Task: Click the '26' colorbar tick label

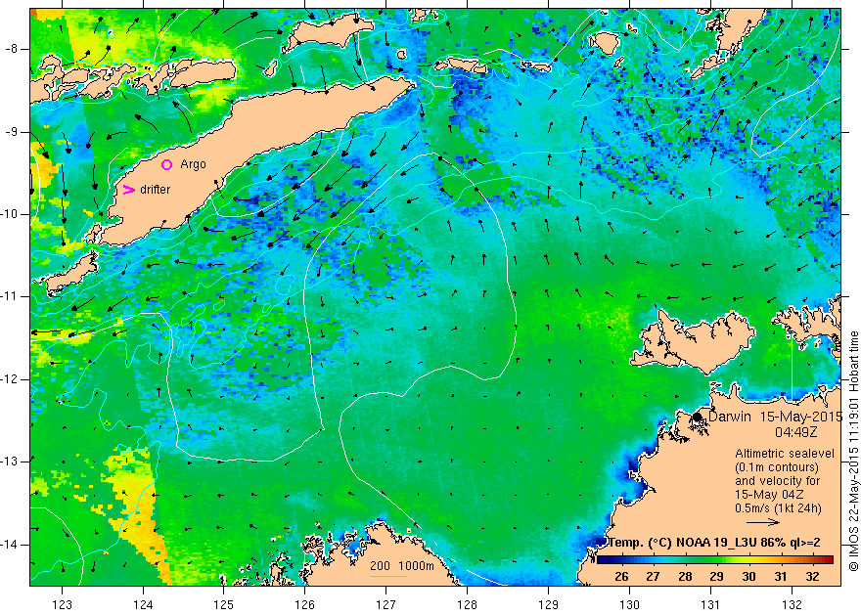Action: pos(621,577)
